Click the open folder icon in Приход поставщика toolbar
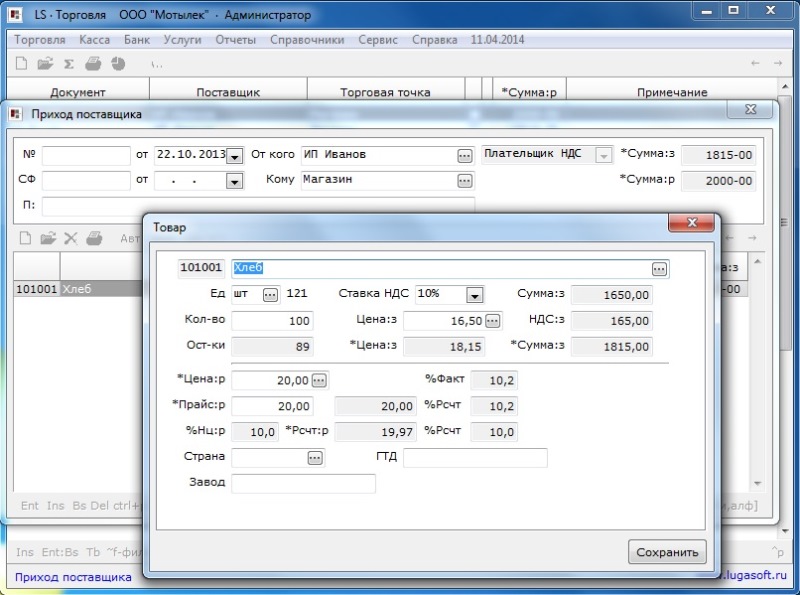The image size is (800, 595). pyautogui.click(x=48, y=238)
